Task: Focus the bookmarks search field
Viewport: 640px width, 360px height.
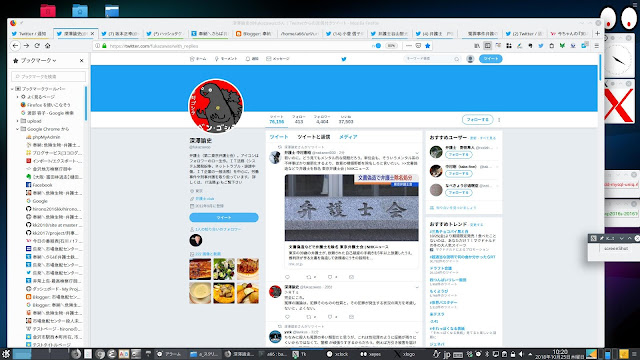Action: (x=49, y=76)
